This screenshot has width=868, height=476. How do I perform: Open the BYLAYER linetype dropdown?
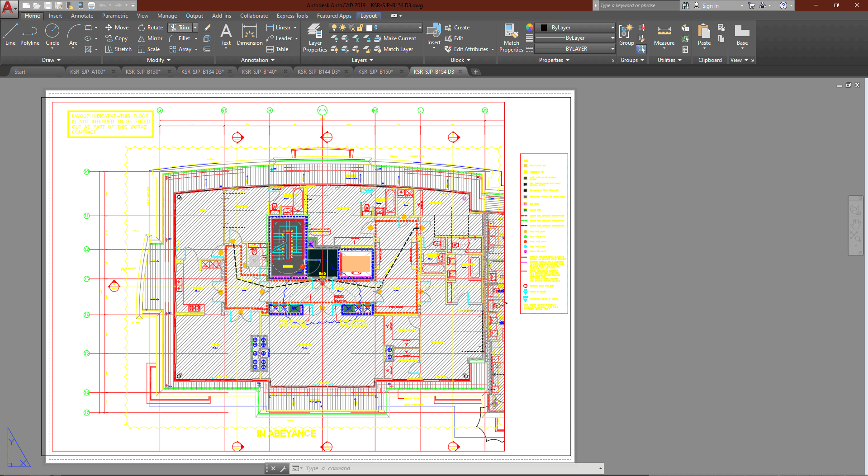pyautogui.click(x=612, y=49)
